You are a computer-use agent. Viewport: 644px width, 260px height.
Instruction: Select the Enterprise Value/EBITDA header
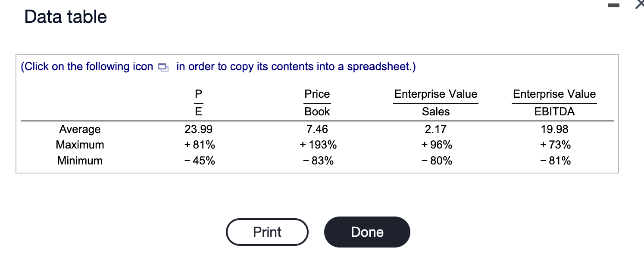click(x=554, y=102)
